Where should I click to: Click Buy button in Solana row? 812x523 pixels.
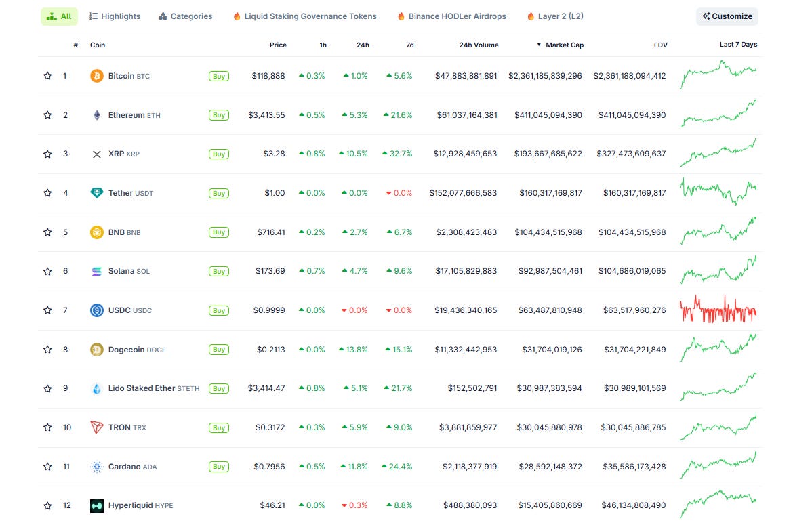click(x=218, y=272)
